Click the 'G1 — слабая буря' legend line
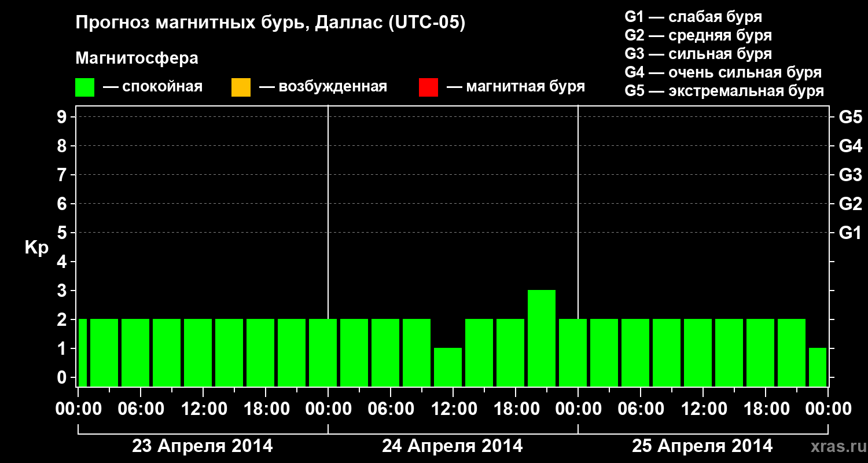This screenshot has height=463, width=868. point(693,17)
